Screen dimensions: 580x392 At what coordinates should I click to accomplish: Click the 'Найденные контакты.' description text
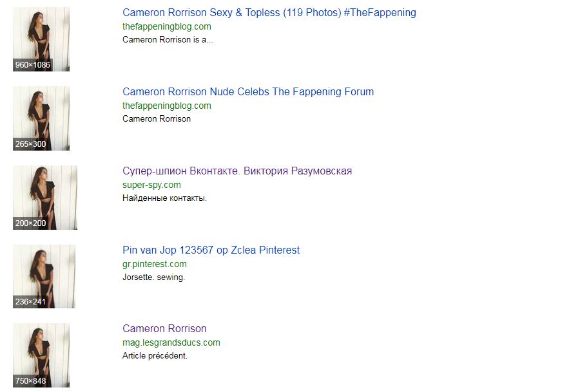pyautogui.click(x=164, y=198)
